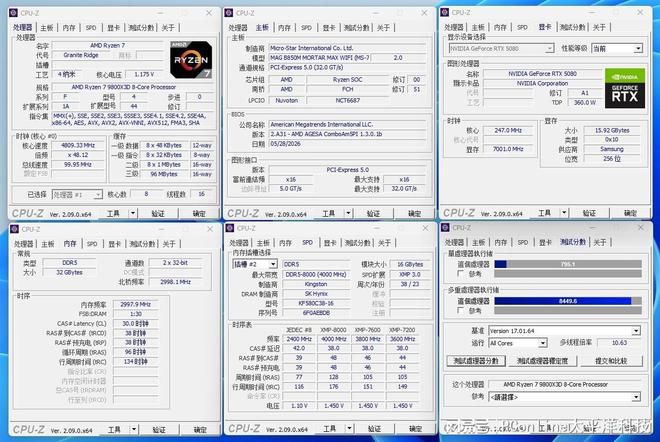Click the reference bar under the multi-thread score

click(568, 311)
